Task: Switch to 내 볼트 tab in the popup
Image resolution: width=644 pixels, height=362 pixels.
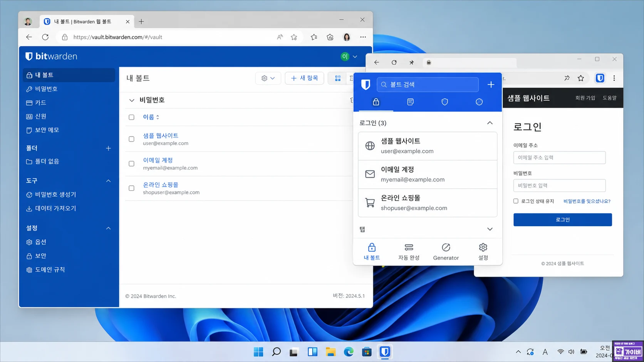Action: click(x=372, y=252)
